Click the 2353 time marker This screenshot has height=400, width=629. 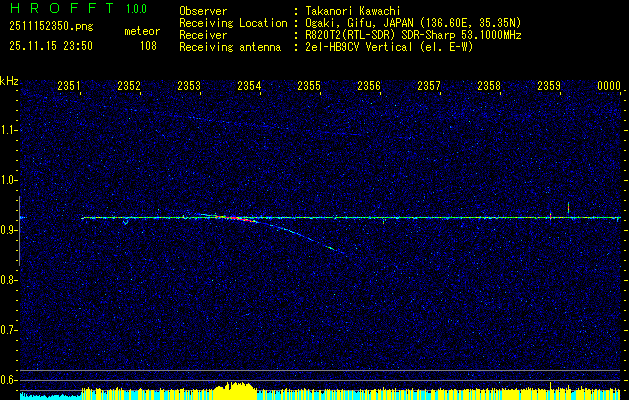189,86
